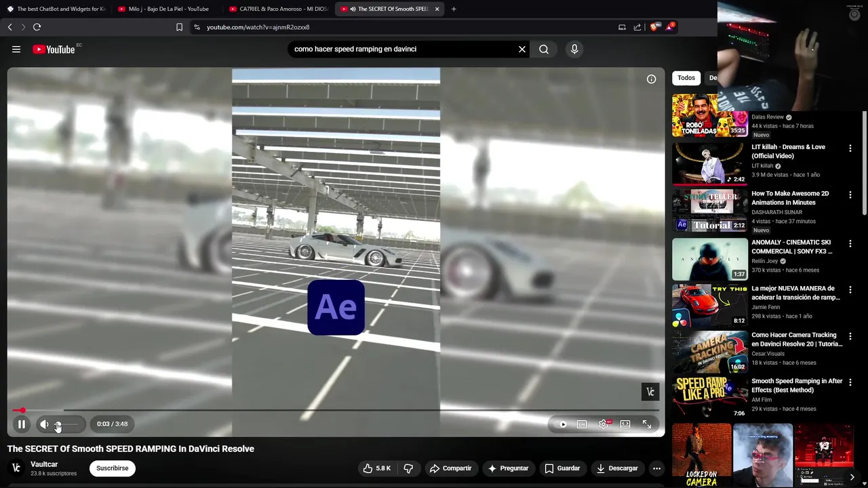Image resolution: width=868 pixels, height=488 pixels.
Task: Open the LIT killah Dreams & Love thumbnail
Action: (710, 163)
